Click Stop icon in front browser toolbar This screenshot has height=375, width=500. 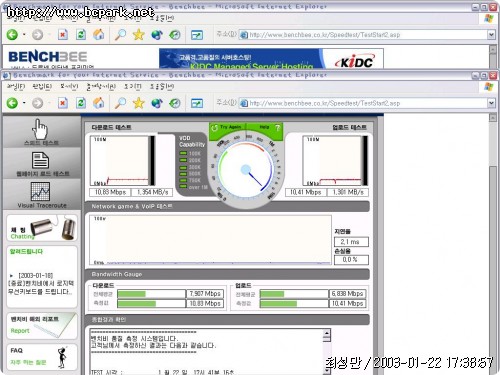63,103
